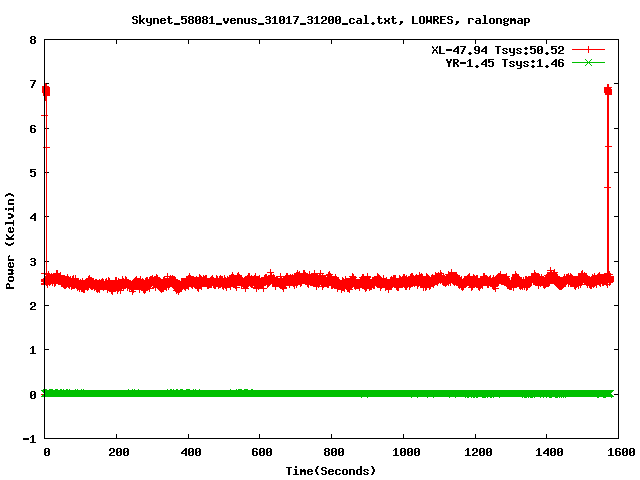Viewport: 640px width, 480px height.
Task: Click the green legend line sample
Action: (x=588, y=63)
